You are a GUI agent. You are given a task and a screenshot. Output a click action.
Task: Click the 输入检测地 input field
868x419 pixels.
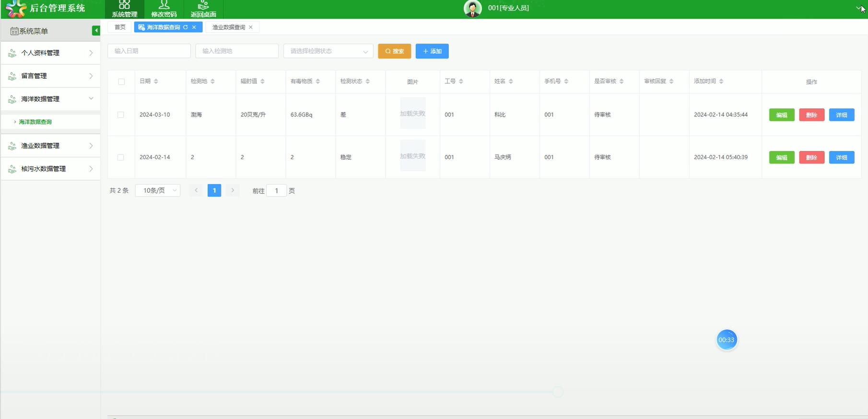(237, 51)
